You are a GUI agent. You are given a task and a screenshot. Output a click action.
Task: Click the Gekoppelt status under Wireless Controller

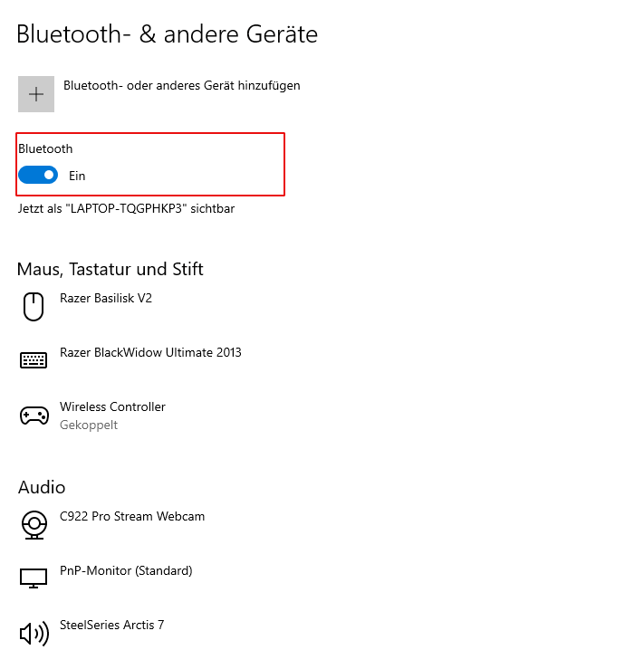pyautogui.click(x=89, y=425)
